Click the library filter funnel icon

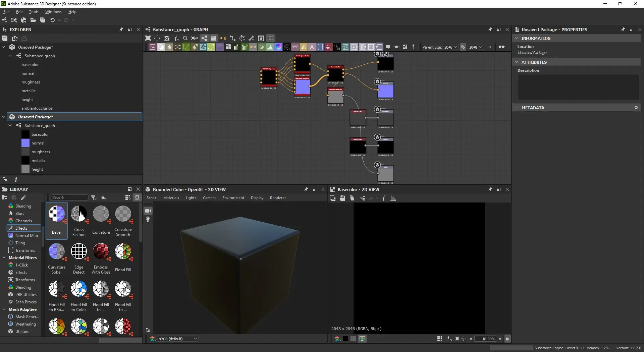(x=94, y=198)
